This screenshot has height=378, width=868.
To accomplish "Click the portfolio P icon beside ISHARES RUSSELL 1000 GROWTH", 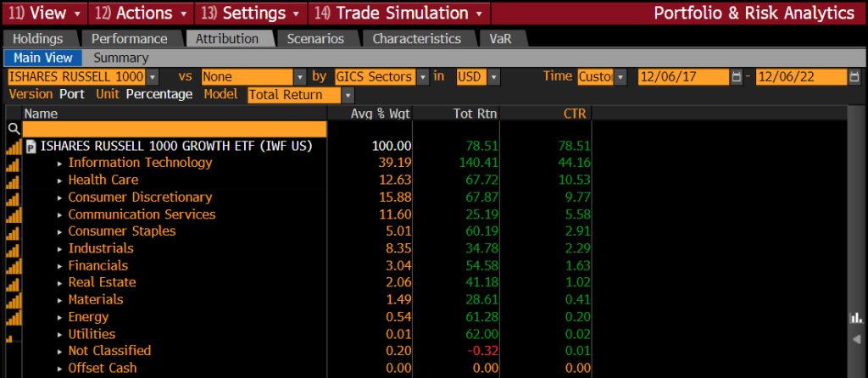I will pos(31,147).
